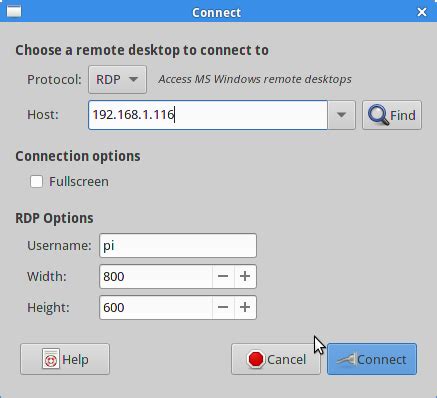Click the 'Fullscreen' label text
This screenshot has width=437, height=398.
click(x=79, y=182)
